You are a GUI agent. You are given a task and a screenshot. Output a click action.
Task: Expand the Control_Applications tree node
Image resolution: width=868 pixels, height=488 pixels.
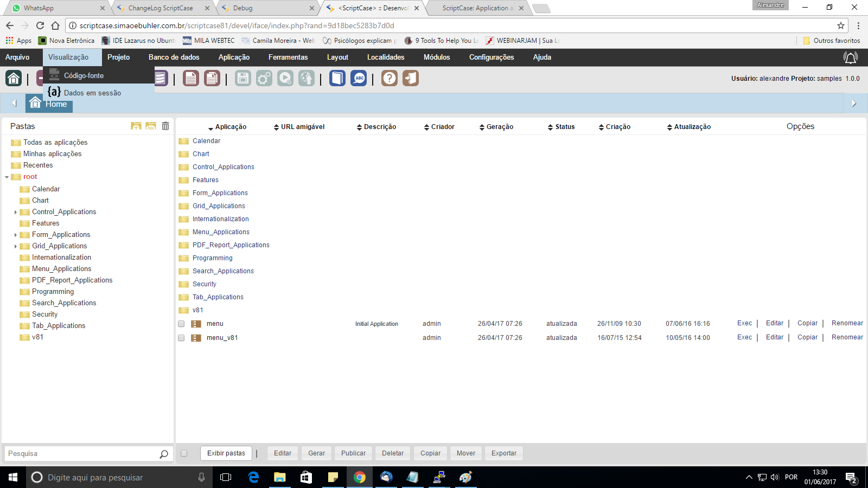point(16,213)
